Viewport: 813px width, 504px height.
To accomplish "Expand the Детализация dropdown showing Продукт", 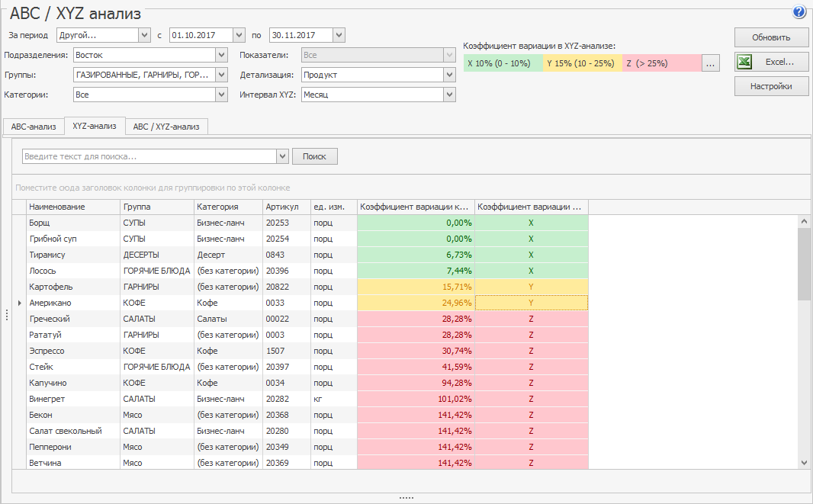I will pos(449,75).
